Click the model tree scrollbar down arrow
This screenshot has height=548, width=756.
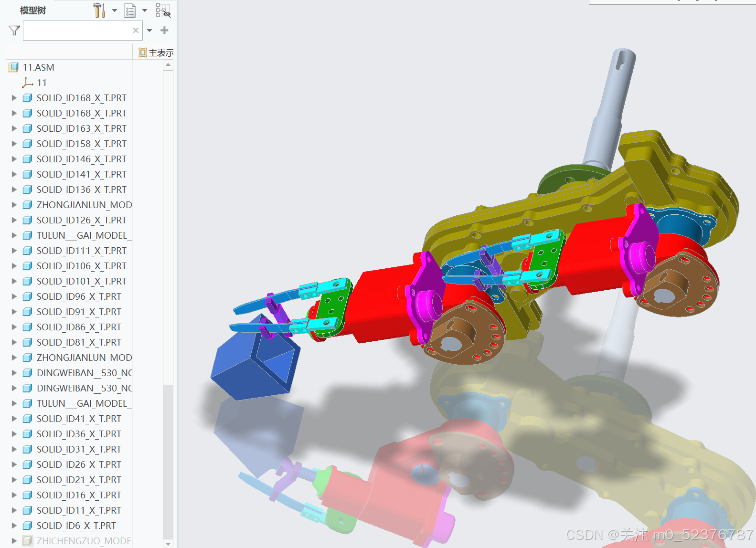pos(168,543)
